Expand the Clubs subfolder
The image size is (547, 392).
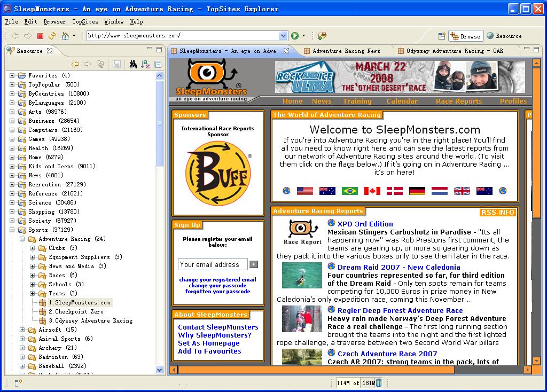click(x=32, y=248)
